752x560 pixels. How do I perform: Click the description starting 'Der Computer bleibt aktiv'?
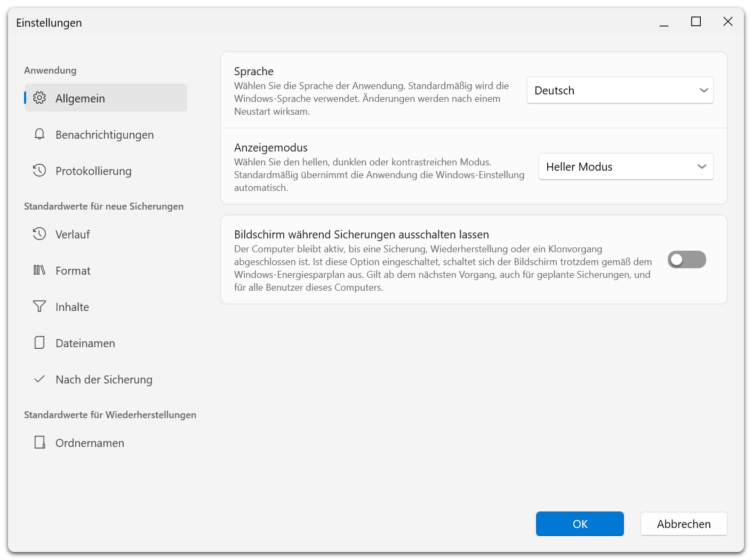tap(443, 268)
